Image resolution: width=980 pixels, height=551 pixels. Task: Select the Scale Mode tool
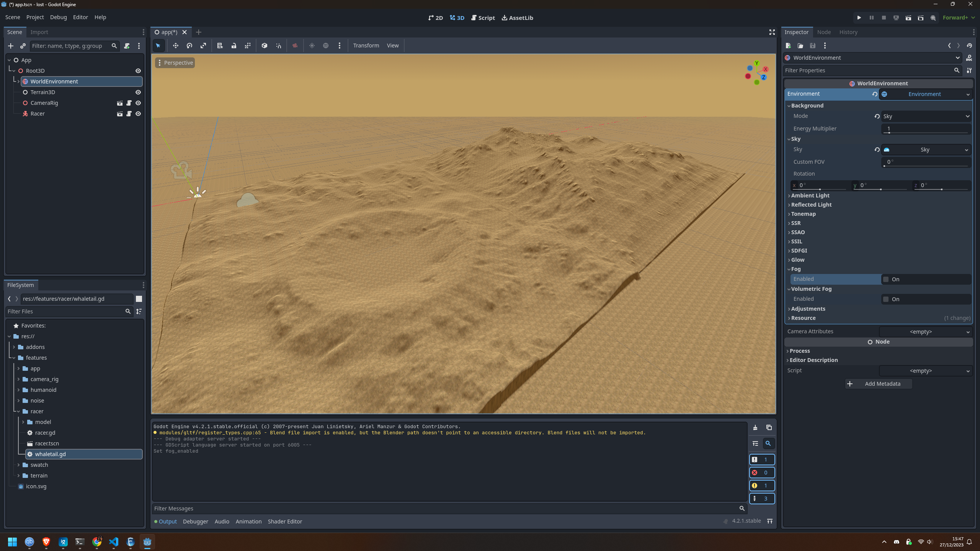[203, 46]
